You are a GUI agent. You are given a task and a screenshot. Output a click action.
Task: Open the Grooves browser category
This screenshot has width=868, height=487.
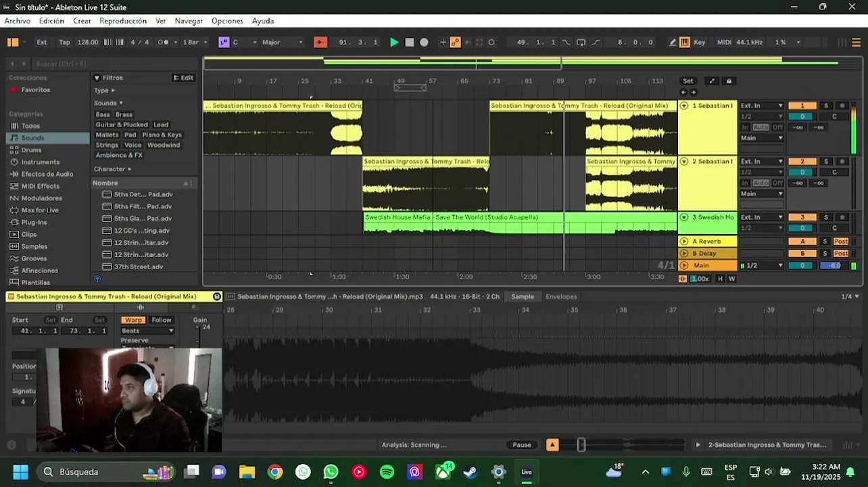point(34,258)
